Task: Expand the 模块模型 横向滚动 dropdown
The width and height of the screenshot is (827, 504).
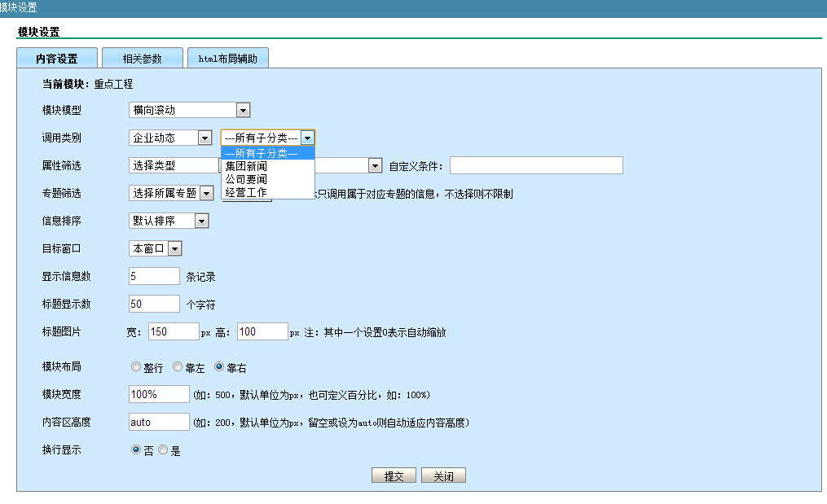Action: tap(189, 110)
